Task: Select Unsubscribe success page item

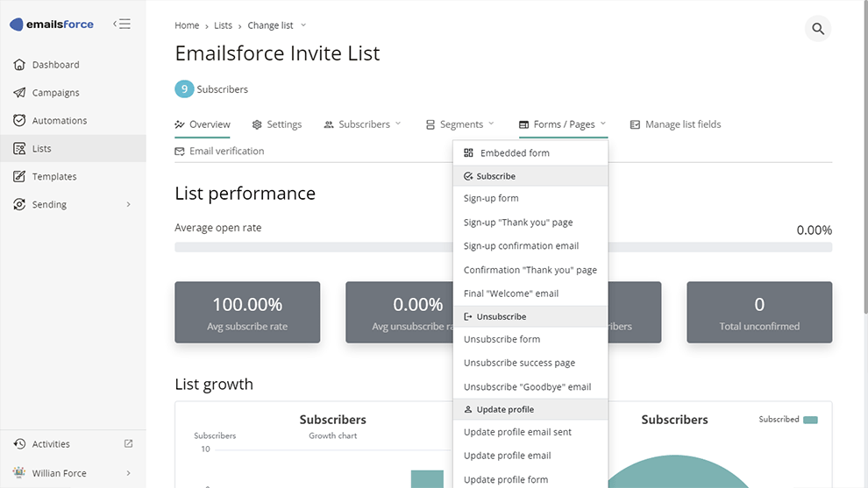Action: tap(530, 363)
